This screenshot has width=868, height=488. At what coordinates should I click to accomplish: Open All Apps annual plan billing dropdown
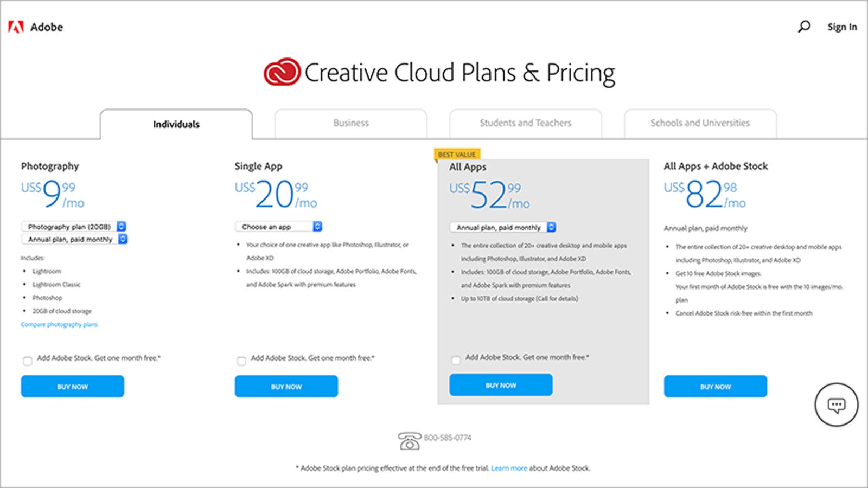(x=503, y=227)
